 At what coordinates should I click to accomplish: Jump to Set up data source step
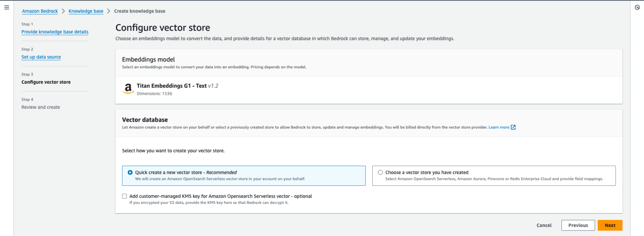click(x=41, y=57)
